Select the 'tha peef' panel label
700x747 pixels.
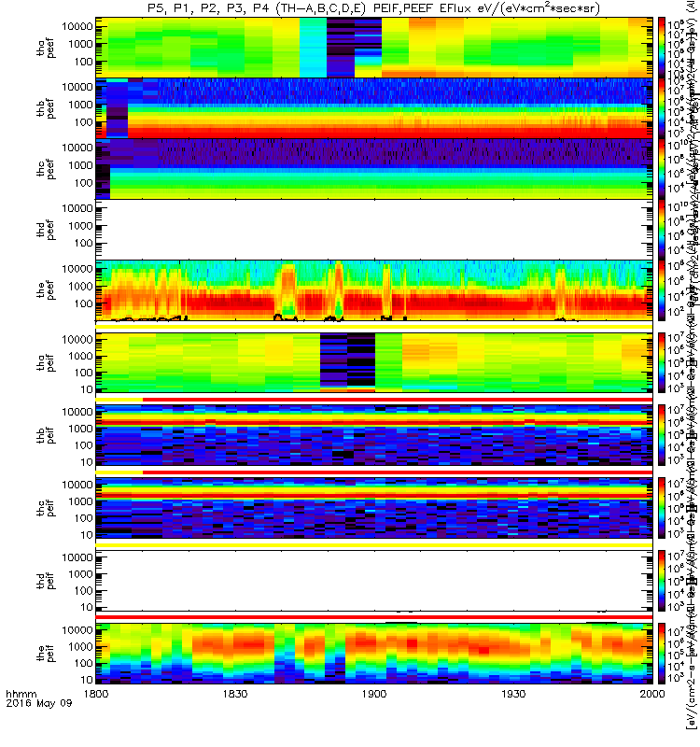(46, 49)
